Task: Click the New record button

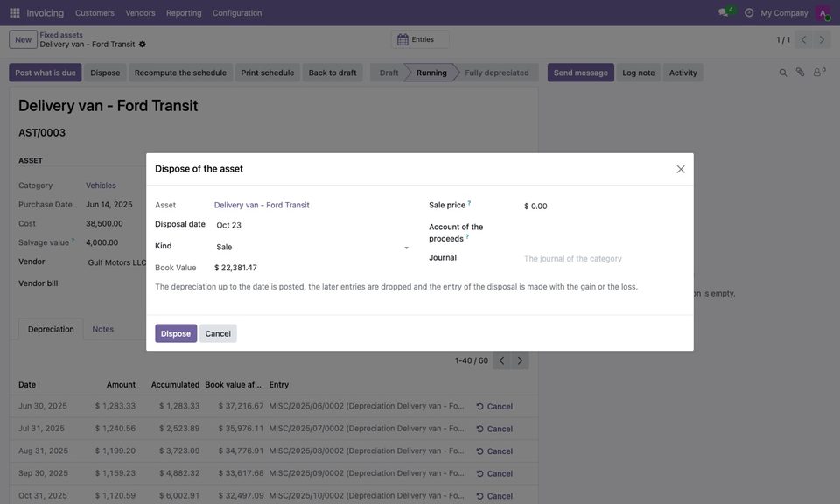Action: tap(23, 39)
